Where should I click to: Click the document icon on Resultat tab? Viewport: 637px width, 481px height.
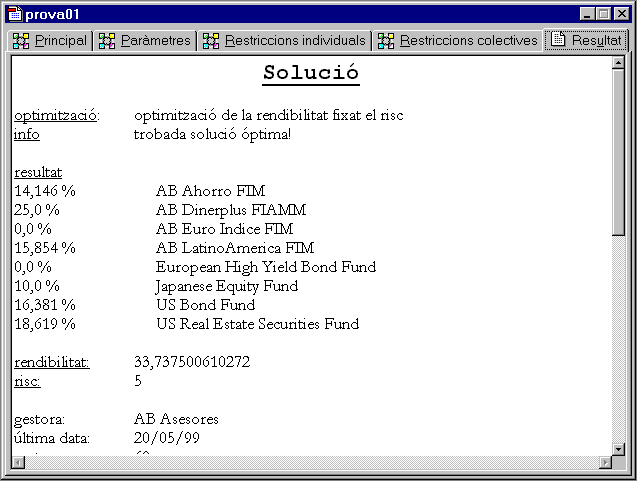tap(558, 39)
